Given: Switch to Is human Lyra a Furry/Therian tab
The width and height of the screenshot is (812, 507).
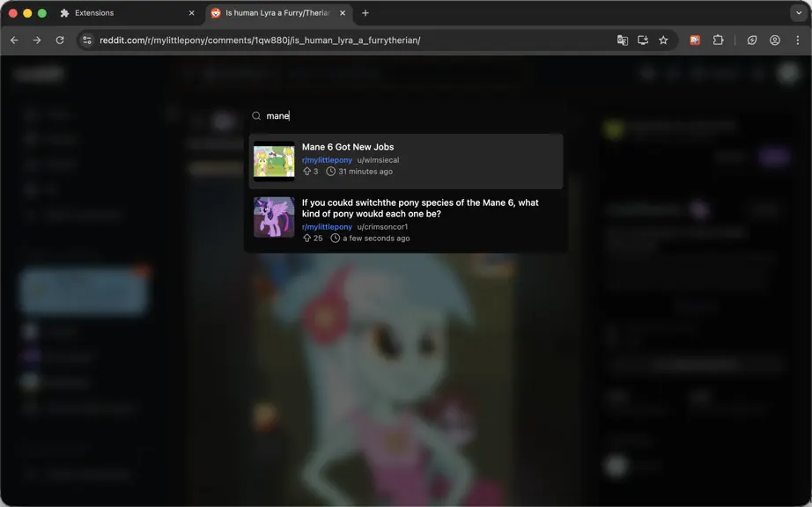Looking at the screenshot, I should tap(278, 13).
